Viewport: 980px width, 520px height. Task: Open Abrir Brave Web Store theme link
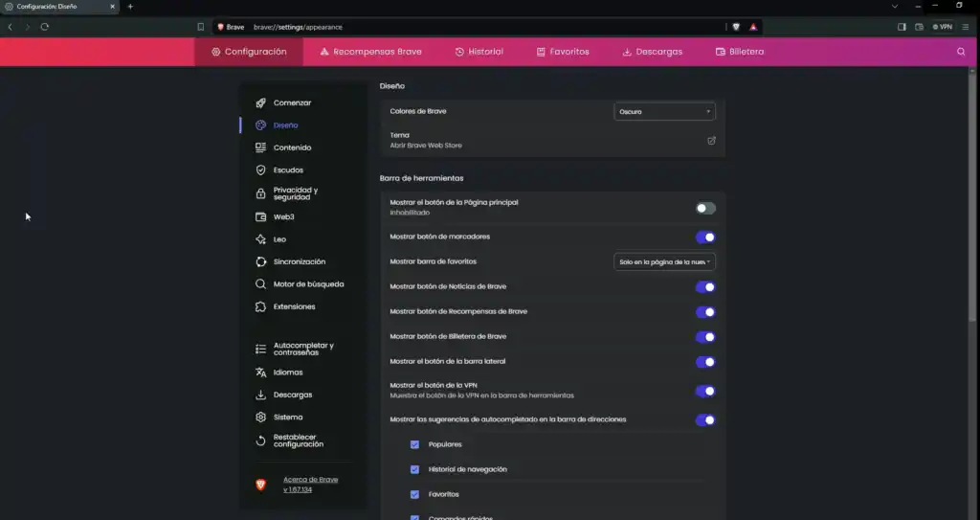[426, 146]
